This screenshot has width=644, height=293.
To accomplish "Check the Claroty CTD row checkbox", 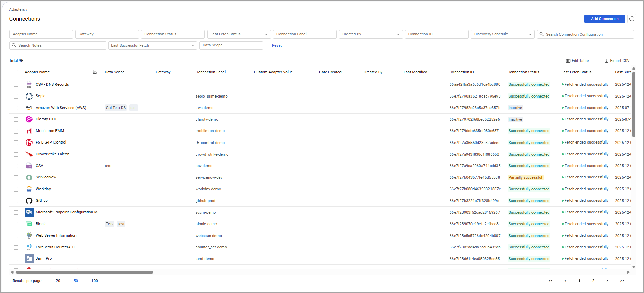I will 16,119.
